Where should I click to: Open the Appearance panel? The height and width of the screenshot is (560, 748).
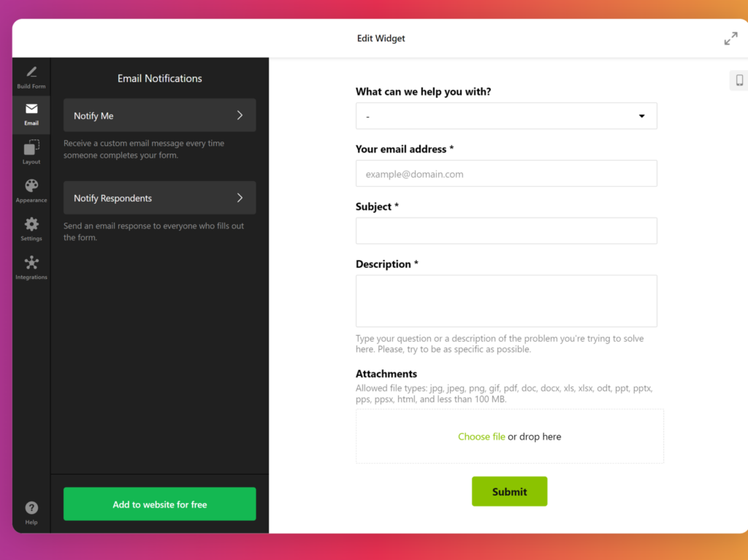point(31,190)
